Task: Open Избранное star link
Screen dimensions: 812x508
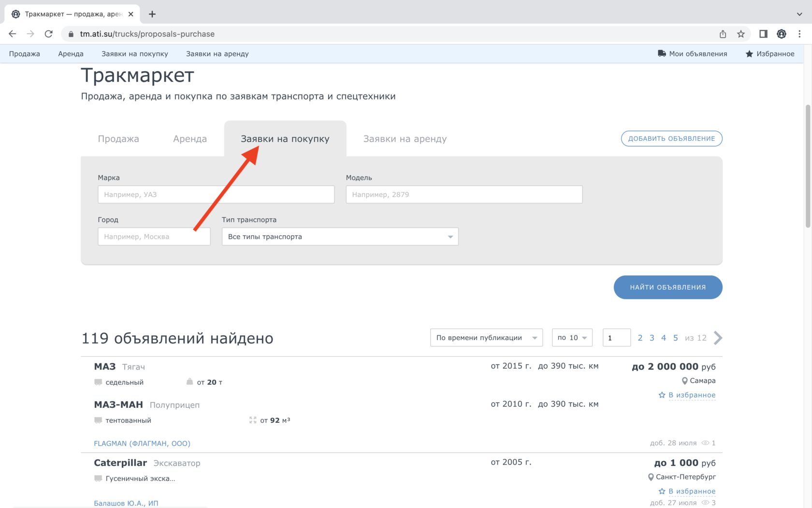Action: pyautogui.click(x=770, y=54)
